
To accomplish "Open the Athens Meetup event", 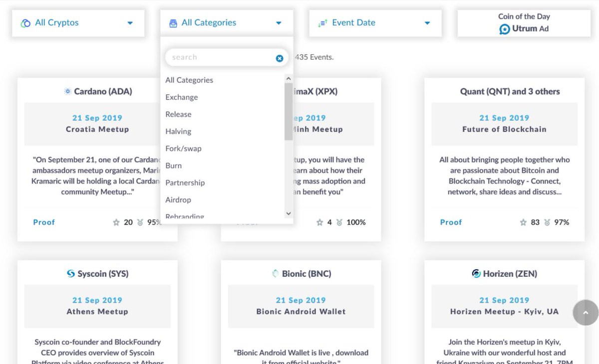I will pos(97,312).
